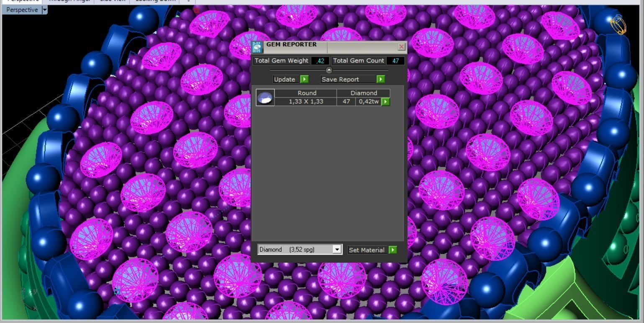The image size is (644, 323).
Task: Select the round diamond gem thumbnail
Action: tap(265, 97)
